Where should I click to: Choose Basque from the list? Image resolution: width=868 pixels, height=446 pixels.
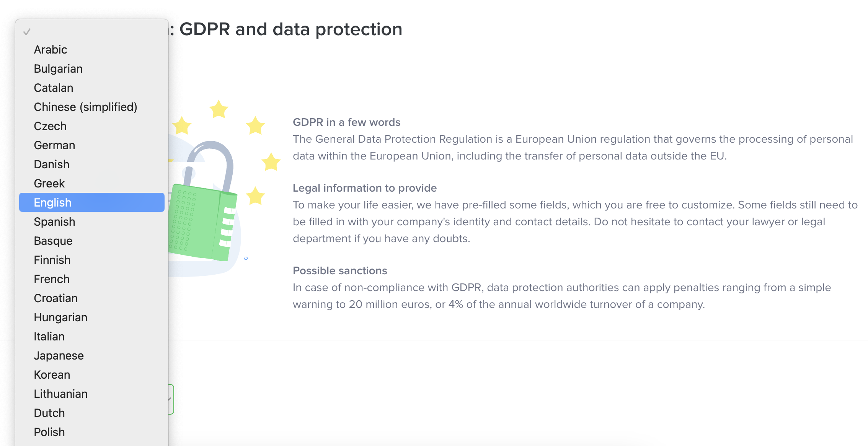(x=53, y=241)
